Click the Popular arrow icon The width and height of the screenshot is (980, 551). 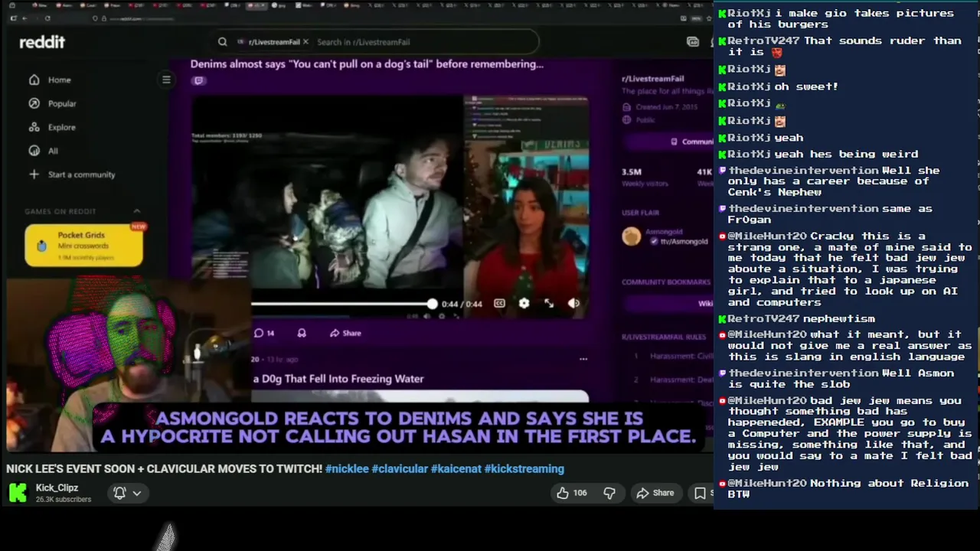[34, 103]
